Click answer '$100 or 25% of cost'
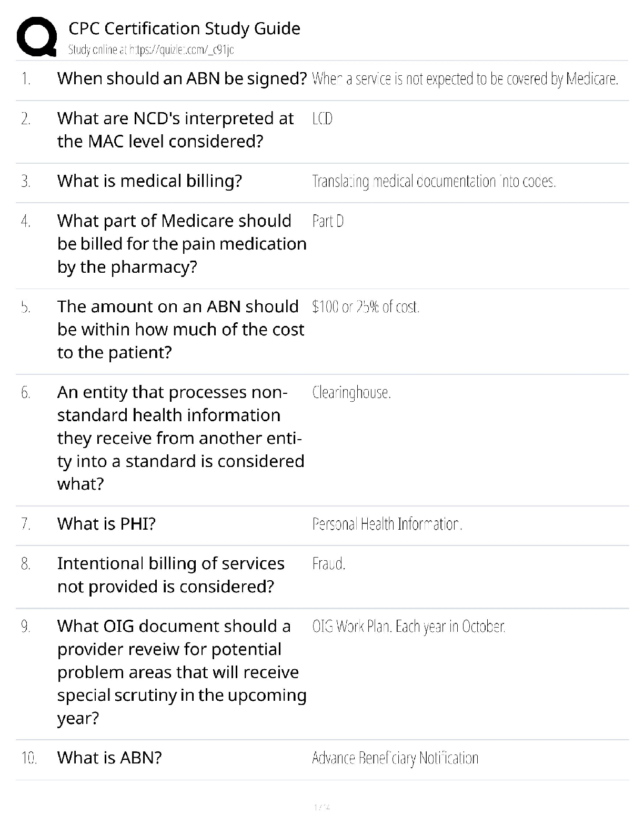 pos(366,307)
